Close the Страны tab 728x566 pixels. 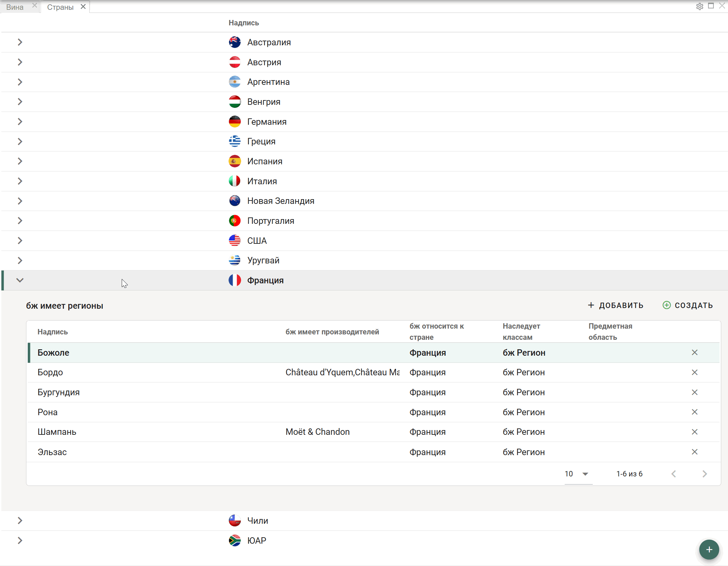coord(83,7)
